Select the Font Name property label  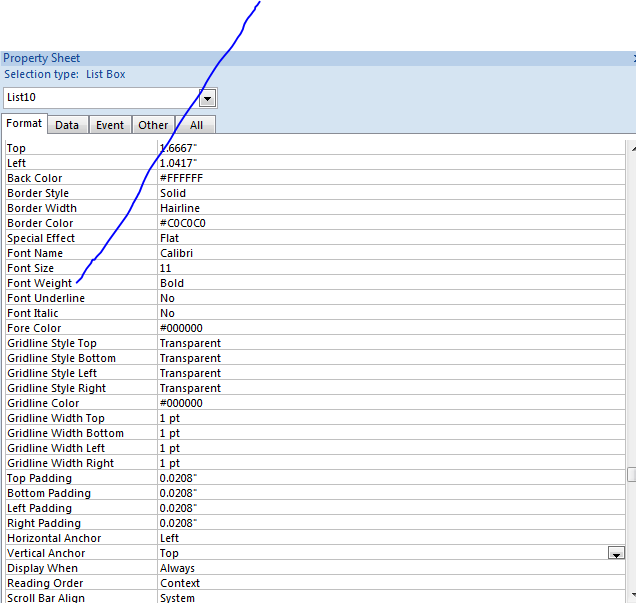35,253
